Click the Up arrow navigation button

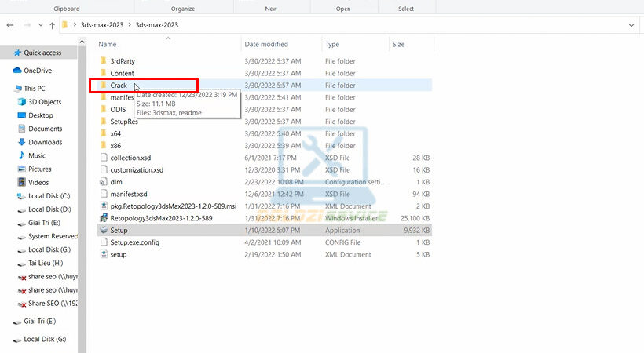tap(52, 25)
